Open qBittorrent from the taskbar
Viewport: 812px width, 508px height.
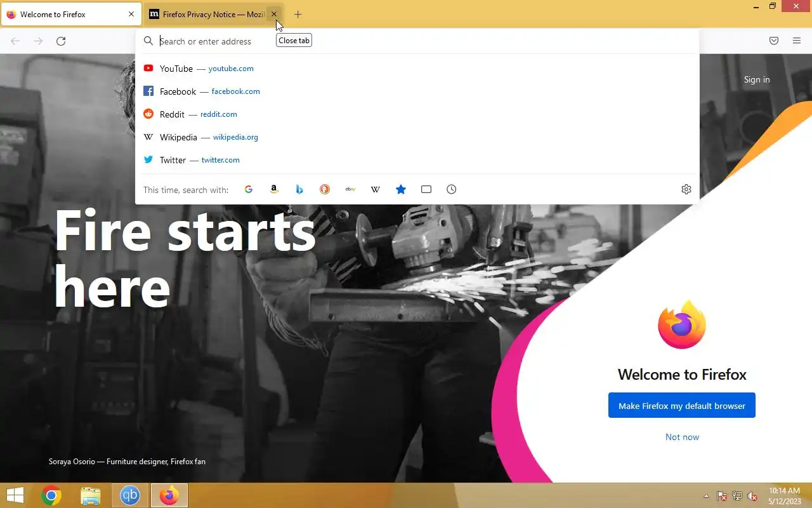click(130, 495)
